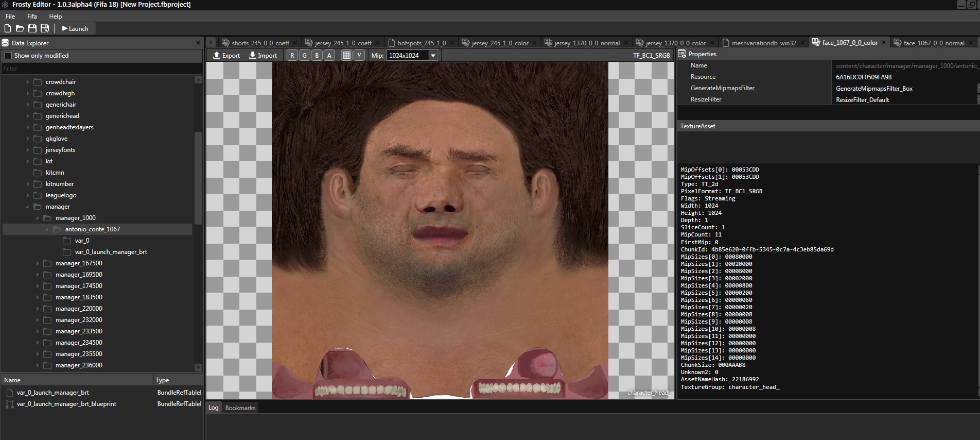Screen dimensions: 980x440
Task: Open the Mip level dropdown
Action: click(x=433, y=55)
